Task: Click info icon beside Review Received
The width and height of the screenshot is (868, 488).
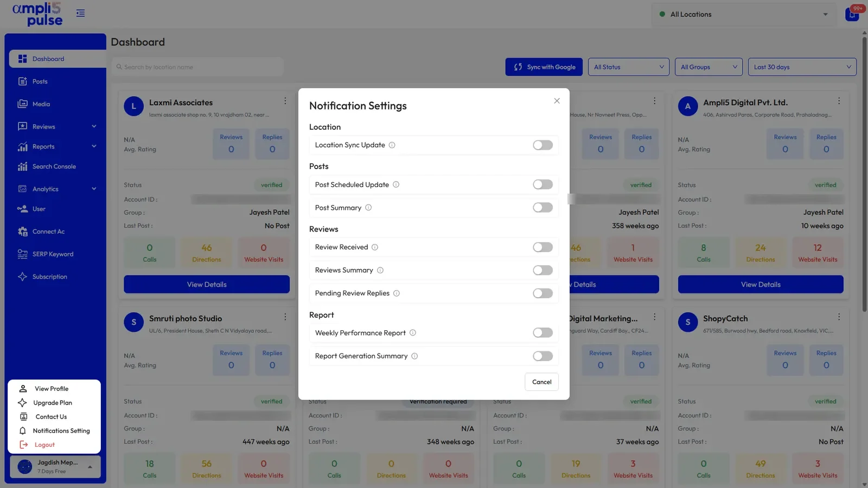Action: click(x=375, y=247)
